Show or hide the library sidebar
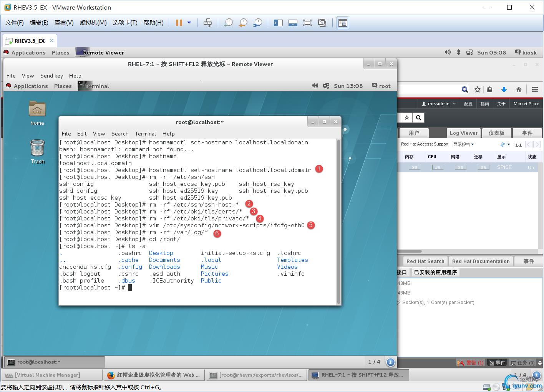 (278, 23)
